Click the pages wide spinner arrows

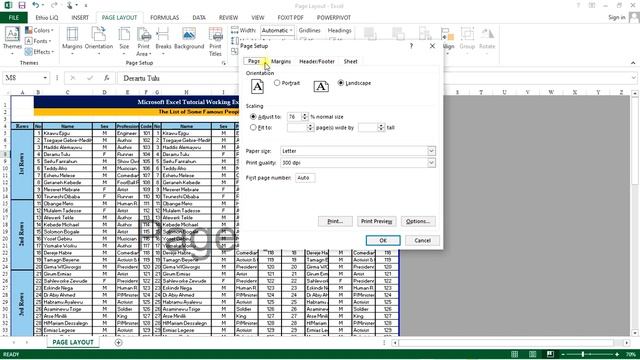[x=310, y=127]
